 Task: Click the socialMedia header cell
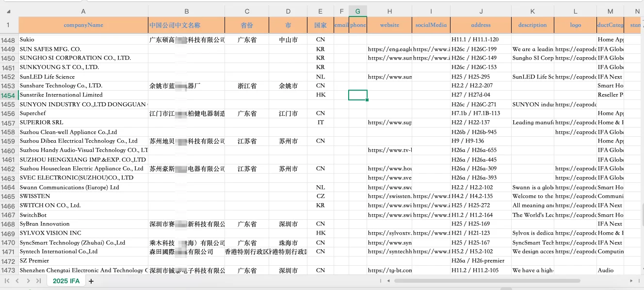(431, 25)
